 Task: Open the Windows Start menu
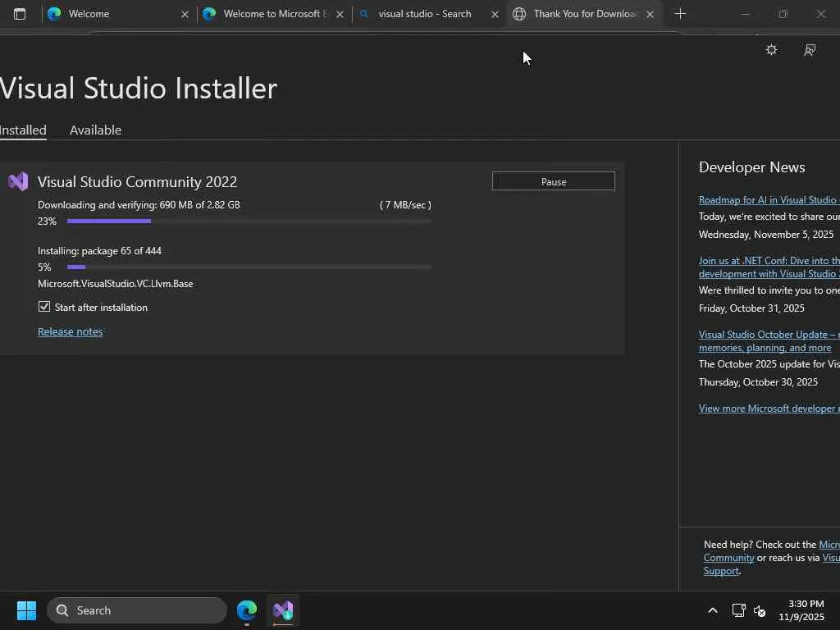26,610
